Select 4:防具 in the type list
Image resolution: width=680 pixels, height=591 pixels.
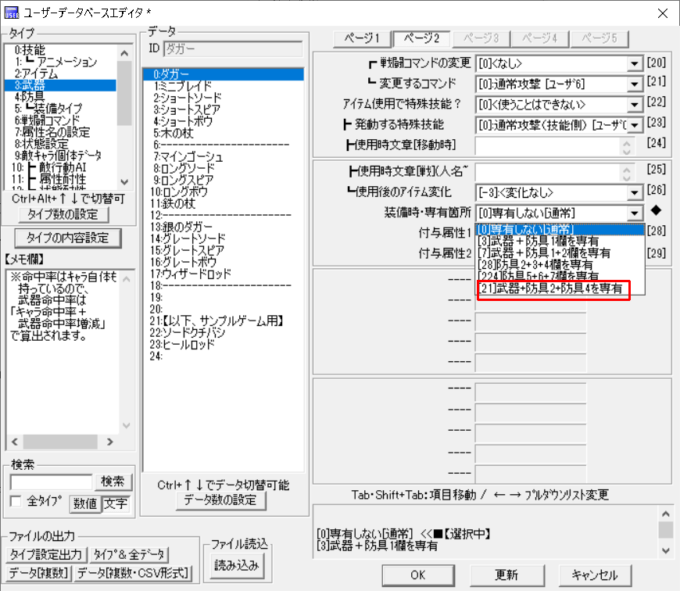[x=30, y=97]
